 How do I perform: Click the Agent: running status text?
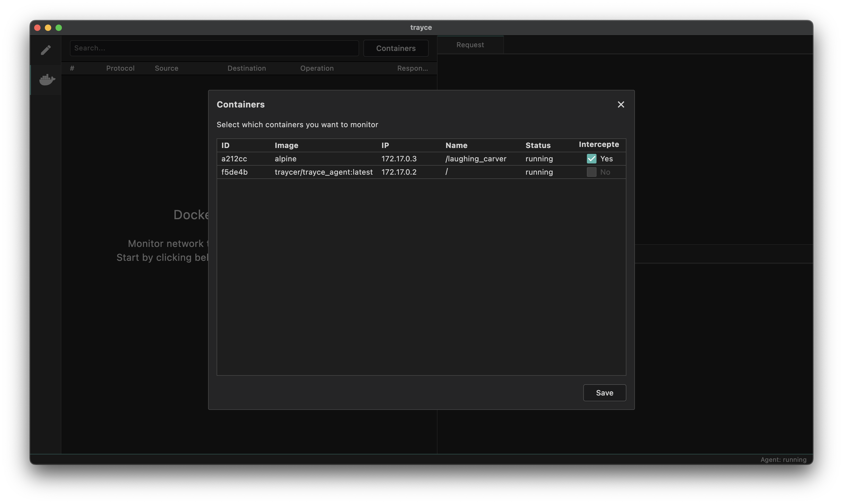tap(783, 459)
